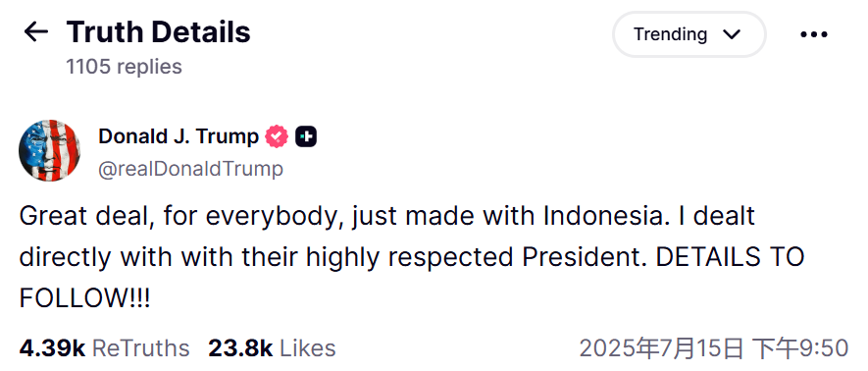
Task: Go back using the left arrow
Action: click(36, 32)
